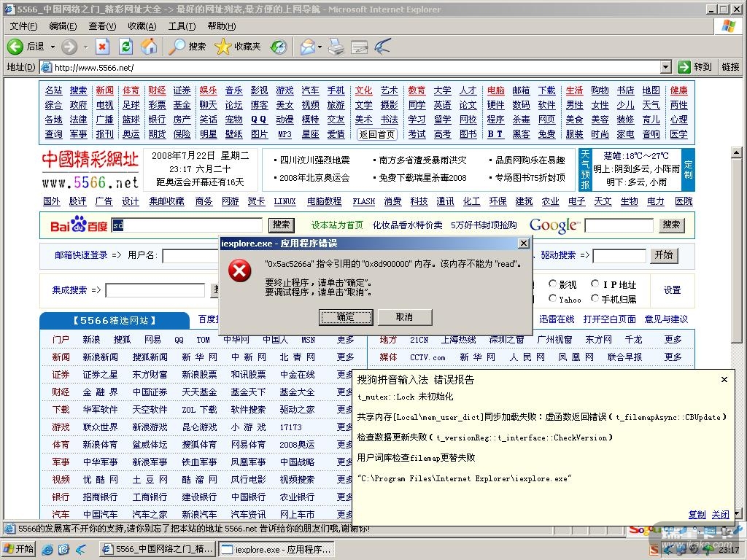Click the 定制 weather button
Screen dimensions: 747x560
click(688, 168)
